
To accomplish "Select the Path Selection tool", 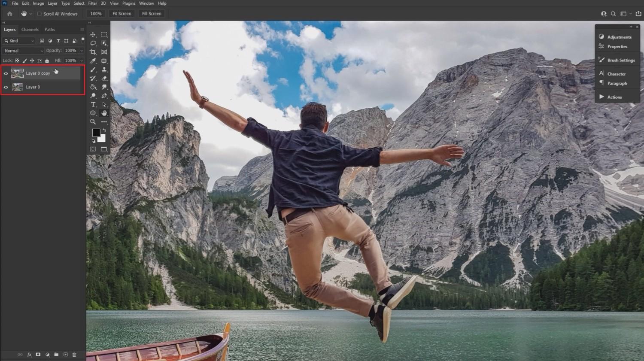I will coord(104,104).
